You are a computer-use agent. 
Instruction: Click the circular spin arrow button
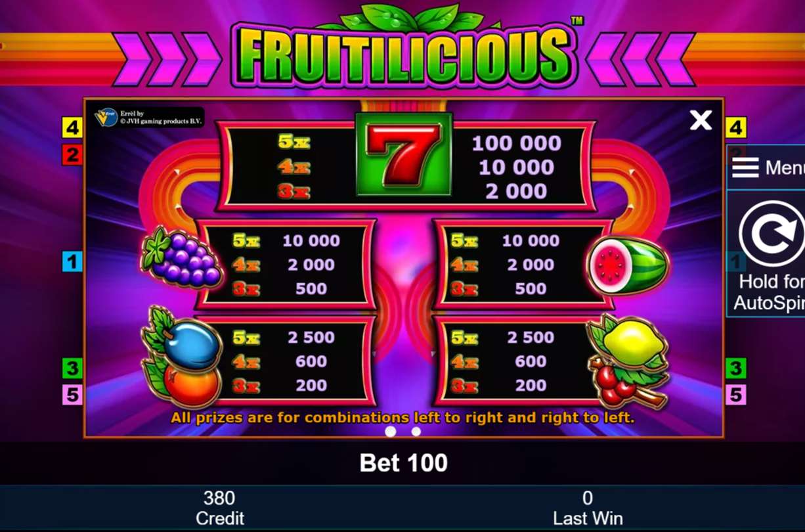[771, 233]
